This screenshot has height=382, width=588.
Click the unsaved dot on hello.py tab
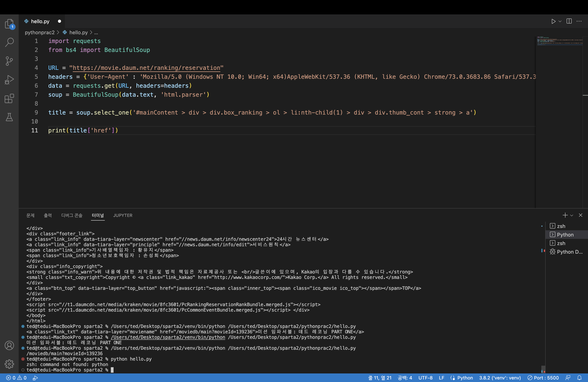(59, 21)
